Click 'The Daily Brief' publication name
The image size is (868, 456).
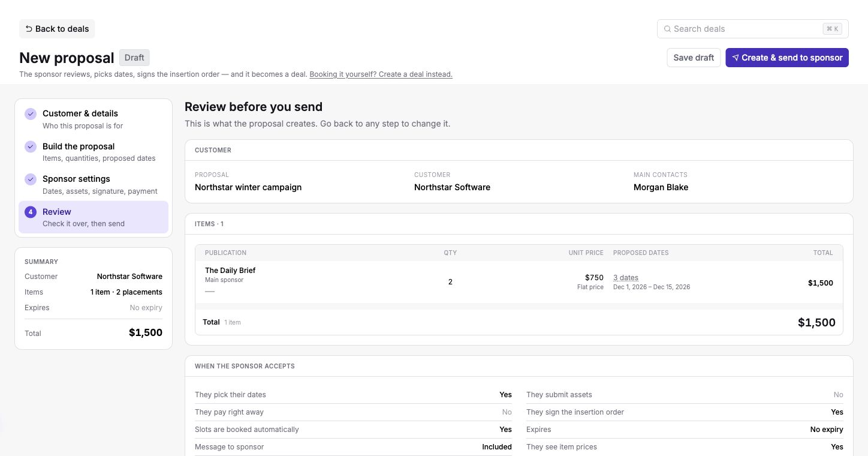click(230, 271)
